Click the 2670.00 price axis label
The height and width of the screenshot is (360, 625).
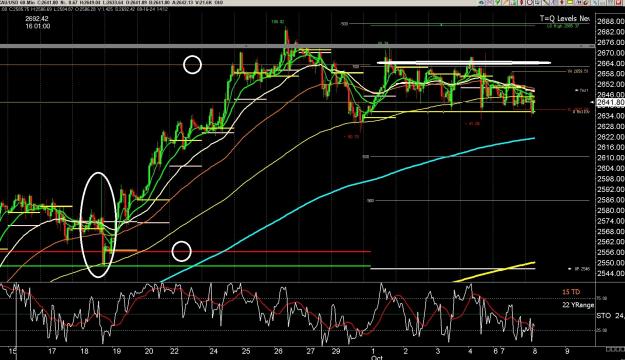(x=611, y=53)
